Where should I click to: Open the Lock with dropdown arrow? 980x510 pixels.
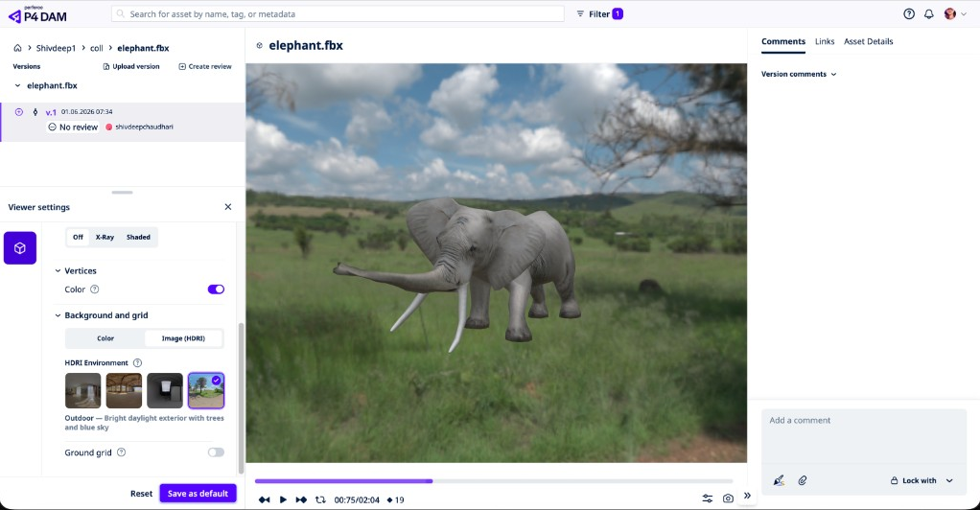(949, 480)
